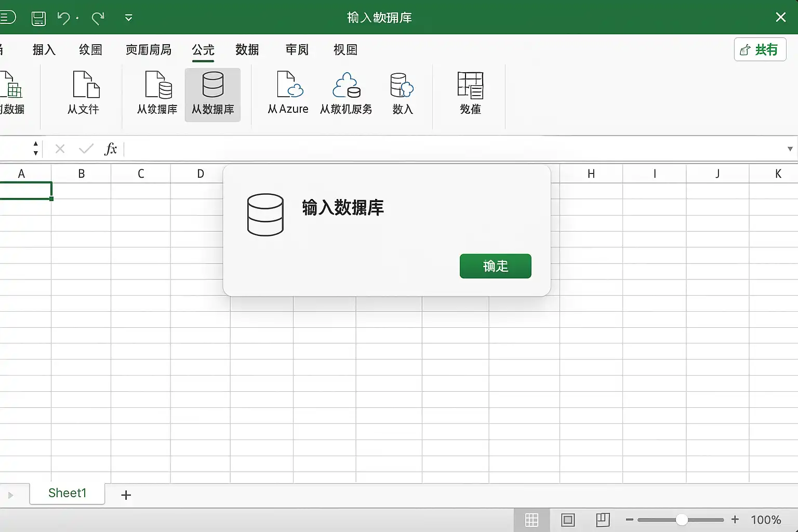Switch to Normal grid view
Screen dimensions: 798x532
coord(531,520)
